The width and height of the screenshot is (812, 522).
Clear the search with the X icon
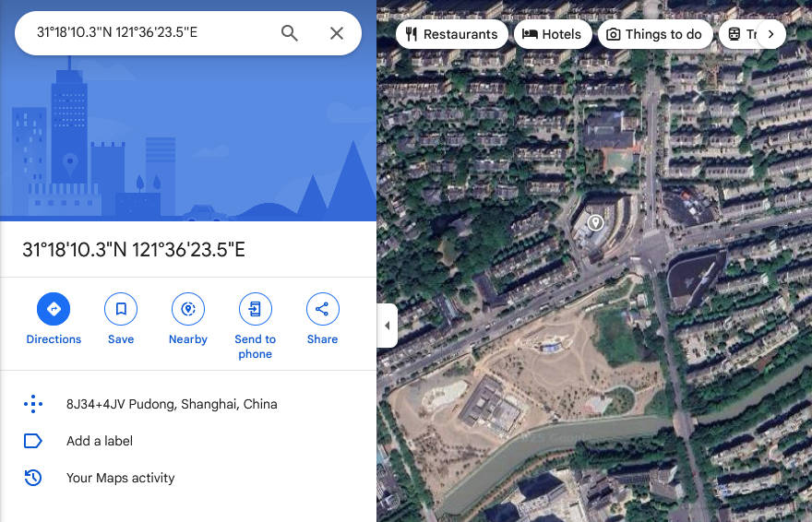pyautogui.click(x=337, y=33)
